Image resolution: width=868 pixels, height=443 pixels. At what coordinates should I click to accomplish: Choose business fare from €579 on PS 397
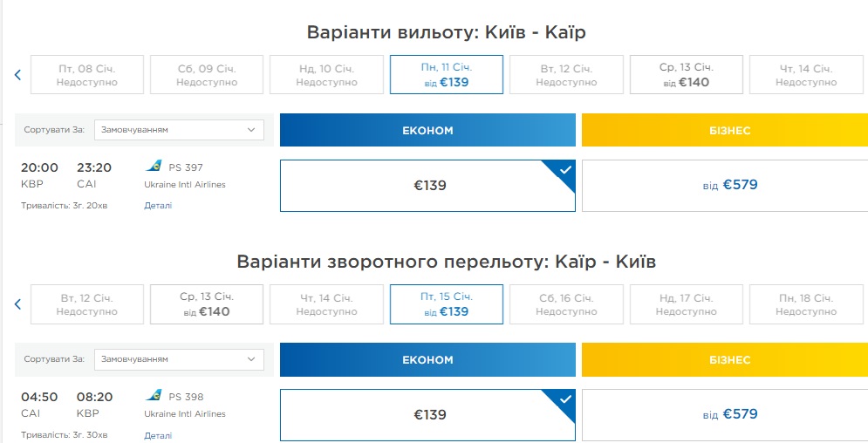724,185
